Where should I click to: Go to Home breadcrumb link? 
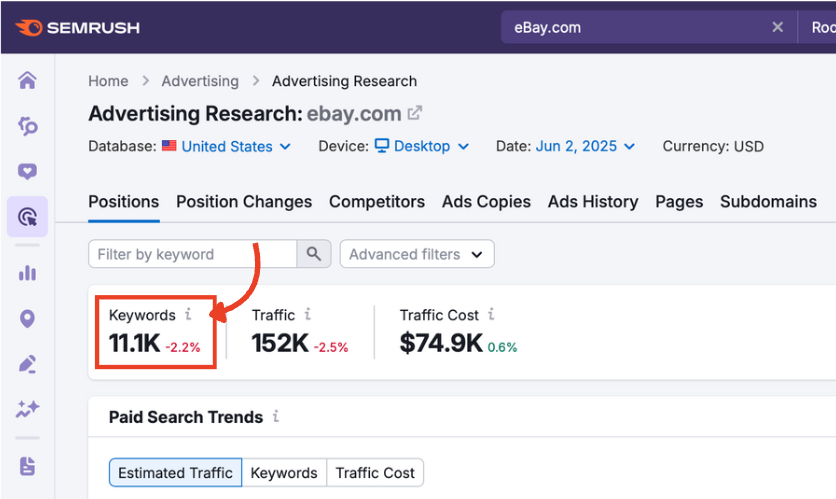point(108,81)
